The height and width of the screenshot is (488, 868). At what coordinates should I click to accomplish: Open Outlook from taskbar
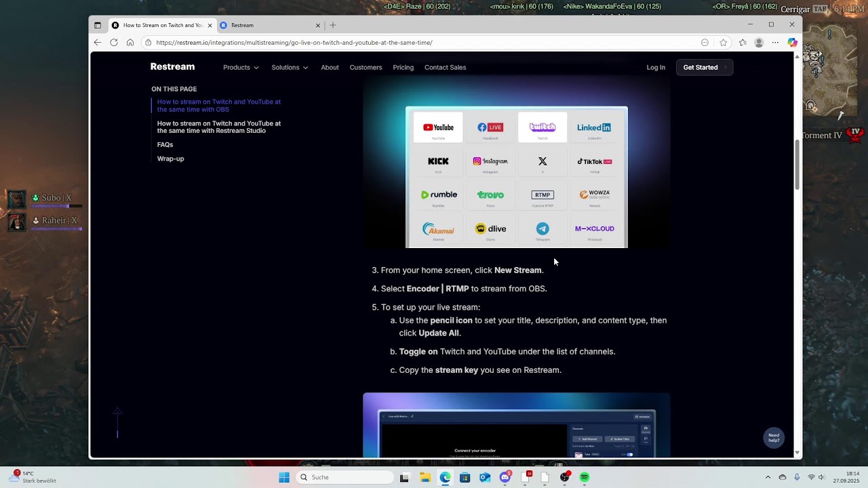[x=485, y=477]
